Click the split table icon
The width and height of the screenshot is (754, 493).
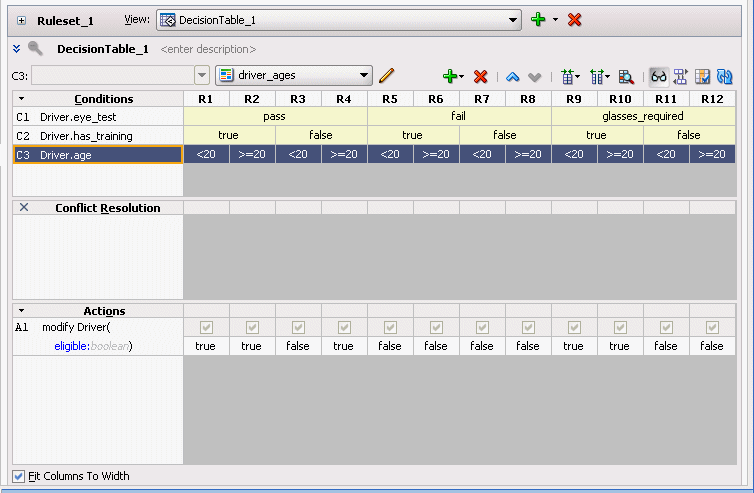pos(680,76)
